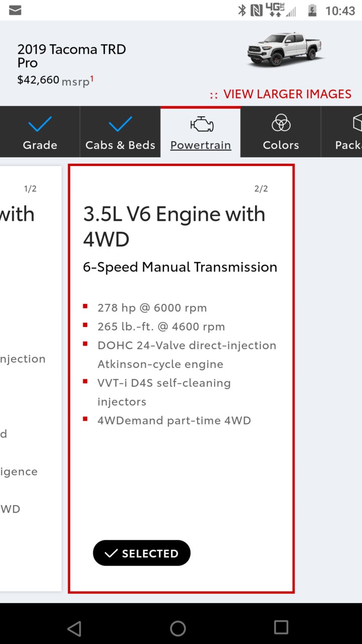Image resolution: width=362 pixels, height=644 pixels.
Task: Select the 3.5L V6 Engine with 4WD card
Action: [x=181, y=378]
